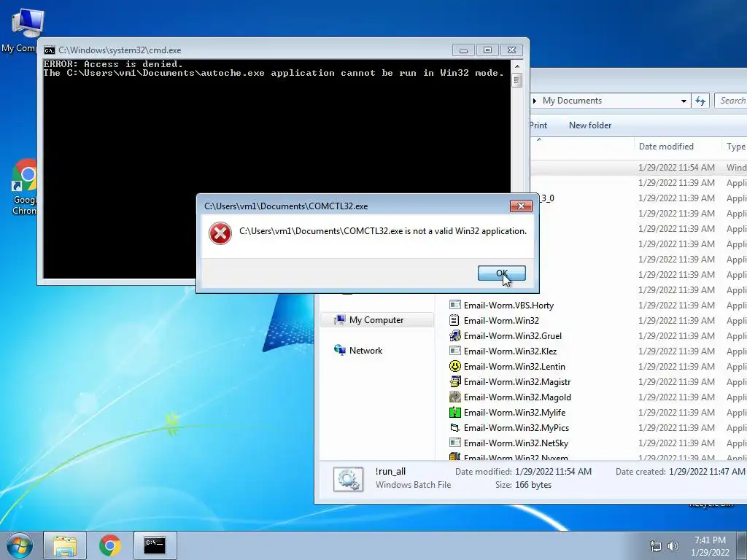Screen dimensions: 747x560
Task: Open the cmd.exe window system menu icon
Action: point(49,50)
